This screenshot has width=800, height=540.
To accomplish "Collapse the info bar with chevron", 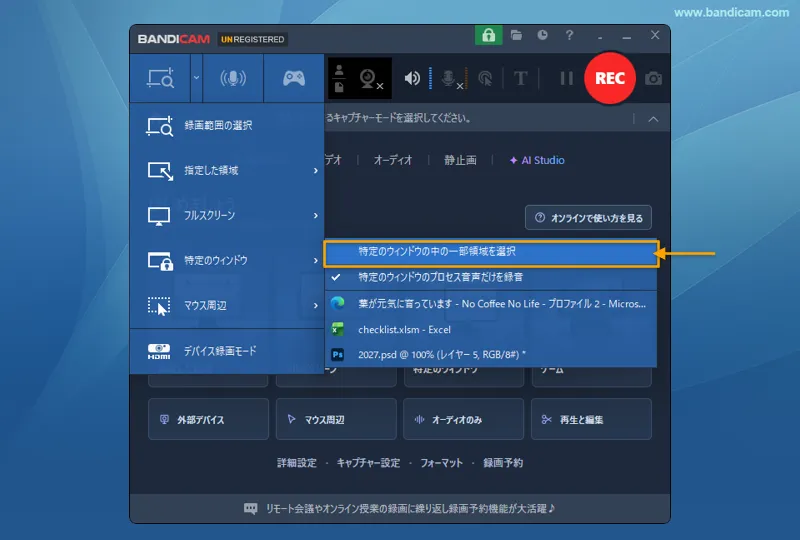I will pos(653,119).
